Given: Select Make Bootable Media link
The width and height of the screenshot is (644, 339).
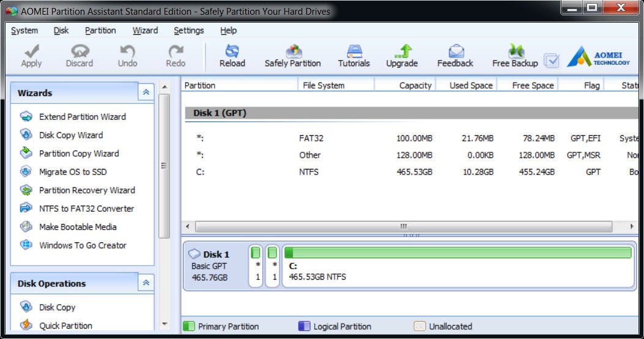Looking at the screenshot, I should 78,227.
